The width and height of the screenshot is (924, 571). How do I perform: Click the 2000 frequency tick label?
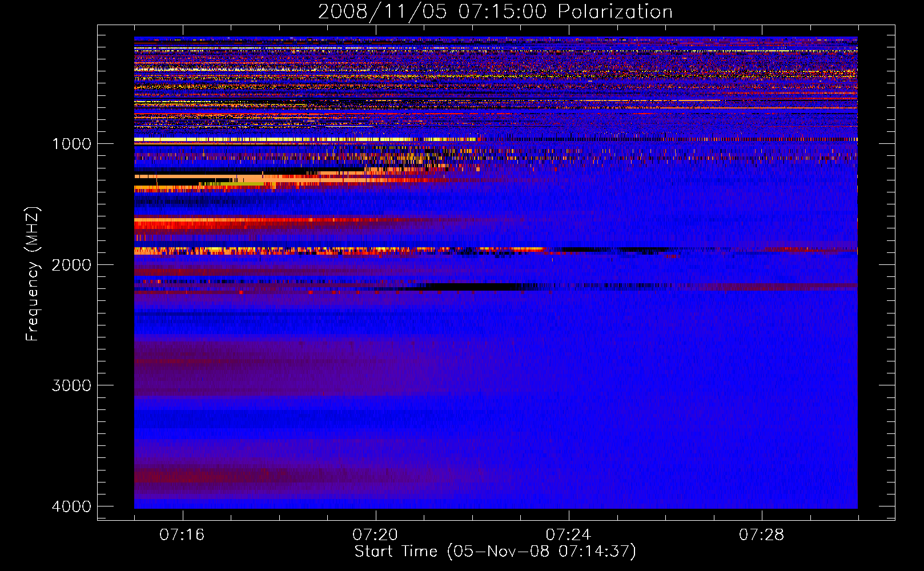click(x=71, y=265)
